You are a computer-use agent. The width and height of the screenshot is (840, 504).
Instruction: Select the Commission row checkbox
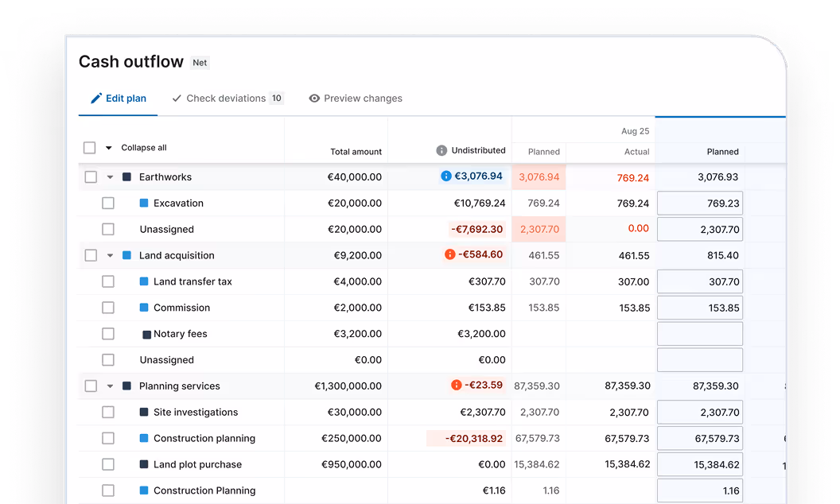[108, 308]
